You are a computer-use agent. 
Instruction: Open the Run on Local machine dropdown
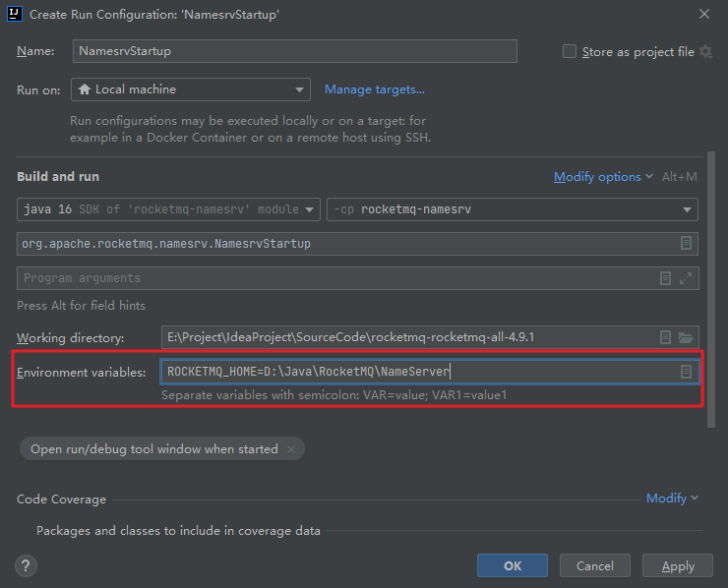click(x=190, y=89)
